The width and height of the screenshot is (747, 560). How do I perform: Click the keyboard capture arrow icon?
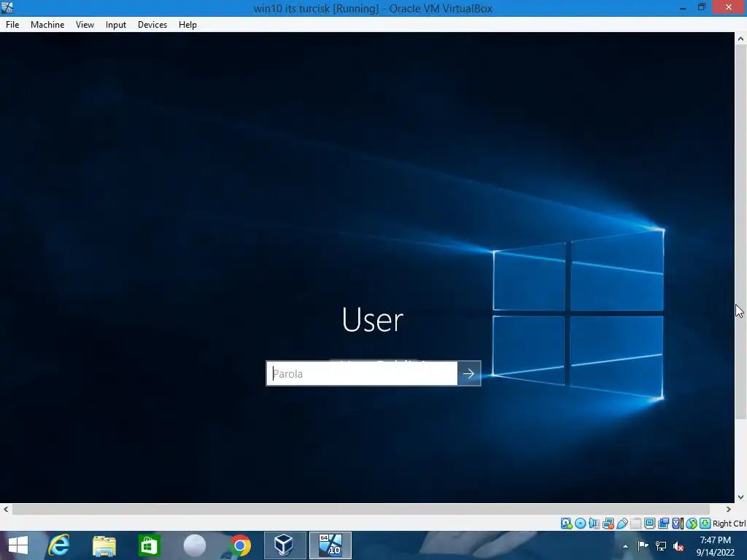tap(705, 524)
